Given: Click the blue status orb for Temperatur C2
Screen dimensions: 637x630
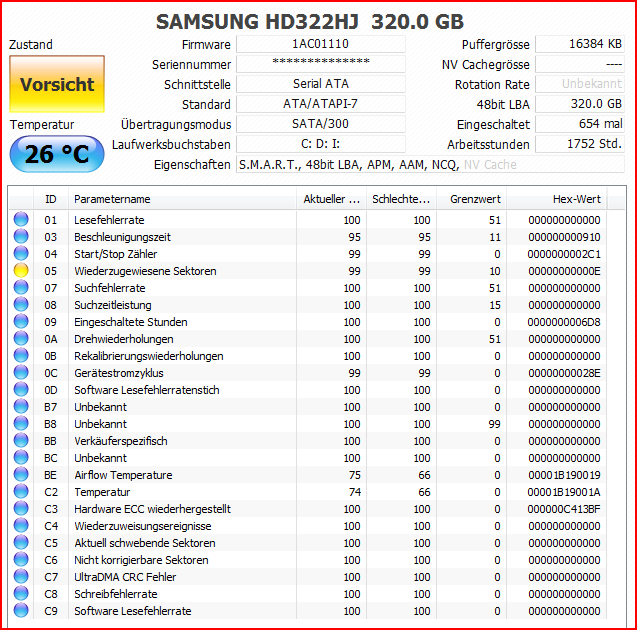Looking at the screenshot, I should click(x=21, y=492).
